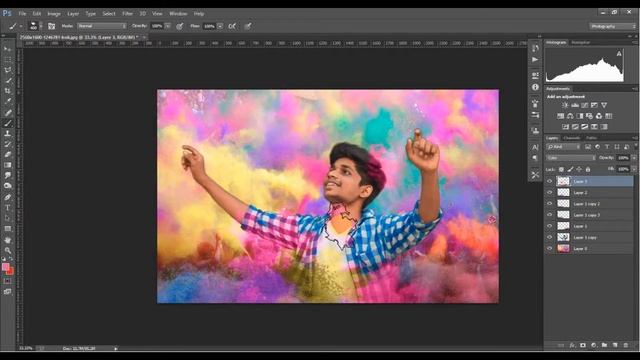Select the Crop tool
This screenshot has width=640, height=360.
pyautogui.click(x=7, y=91)
